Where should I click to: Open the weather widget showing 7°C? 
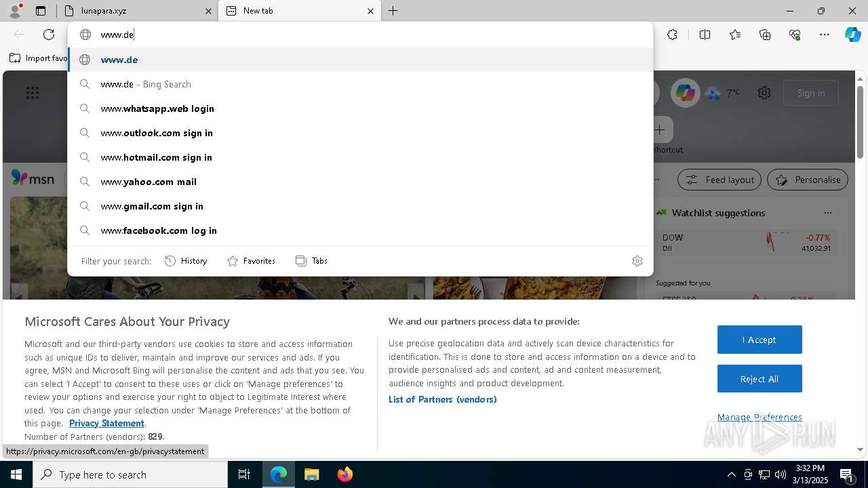pyautogui.click(x=723, y=93)
